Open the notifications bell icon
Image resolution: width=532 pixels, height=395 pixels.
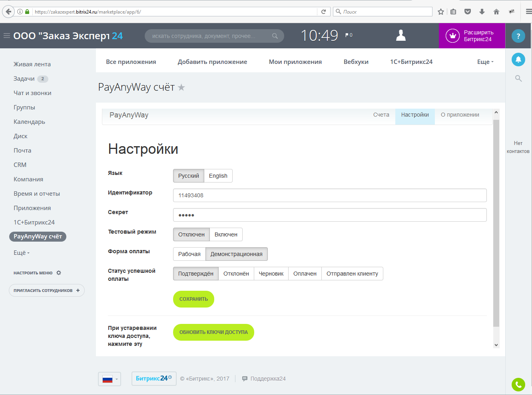518,60
